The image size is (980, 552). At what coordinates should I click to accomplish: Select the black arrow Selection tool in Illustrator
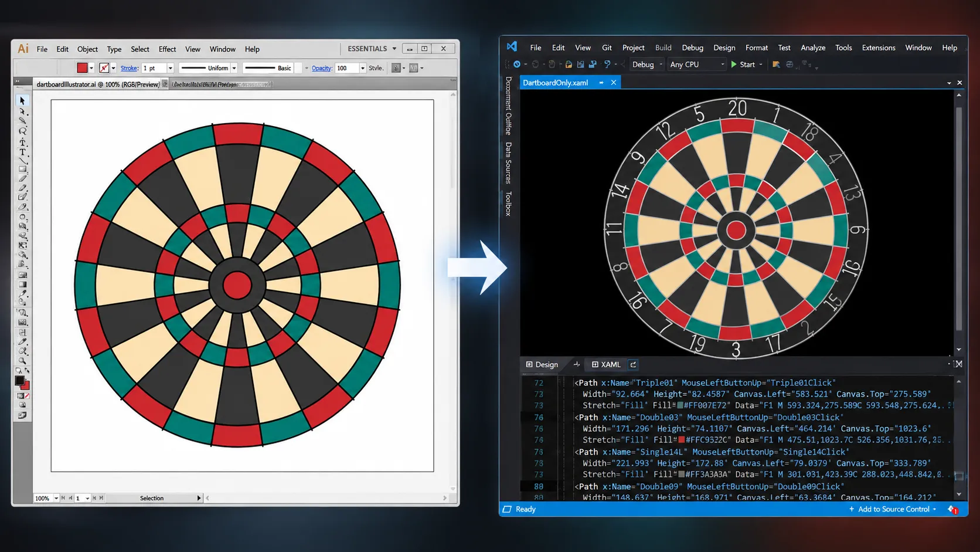22,100
